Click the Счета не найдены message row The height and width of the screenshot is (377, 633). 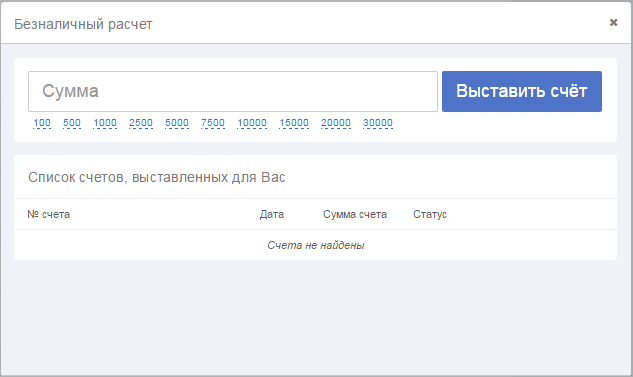pyautogui.click(x=315, y=245)
